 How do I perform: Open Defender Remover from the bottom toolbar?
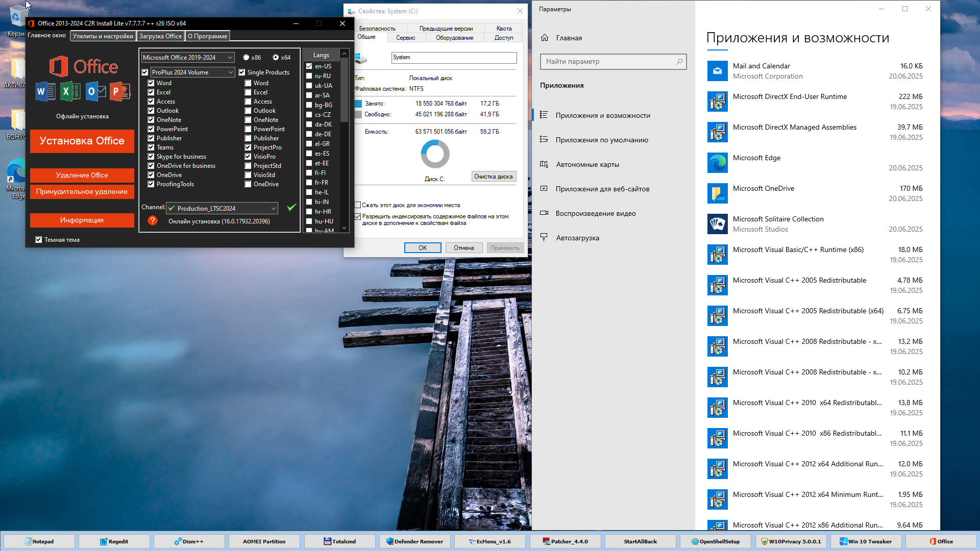click(x=415, y=541)
